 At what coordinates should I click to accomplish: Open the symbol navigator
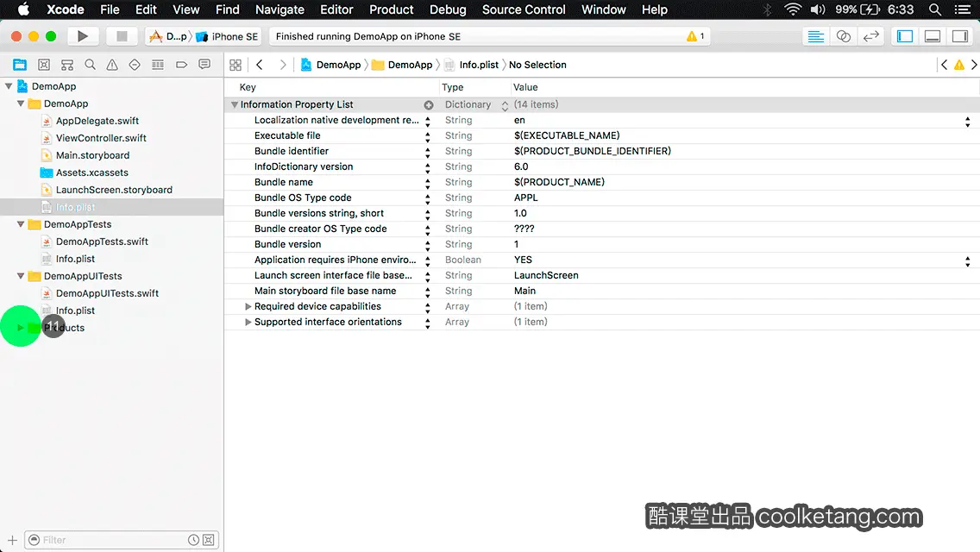(67, 65)
